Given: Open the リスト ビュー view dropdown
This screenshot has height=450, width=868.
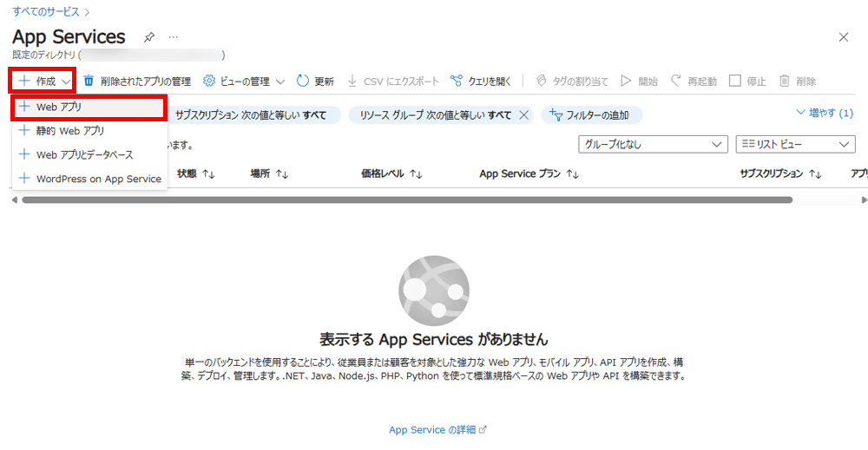Looking at the screenshot, I should pyautogui.click(x=795, y=144).
